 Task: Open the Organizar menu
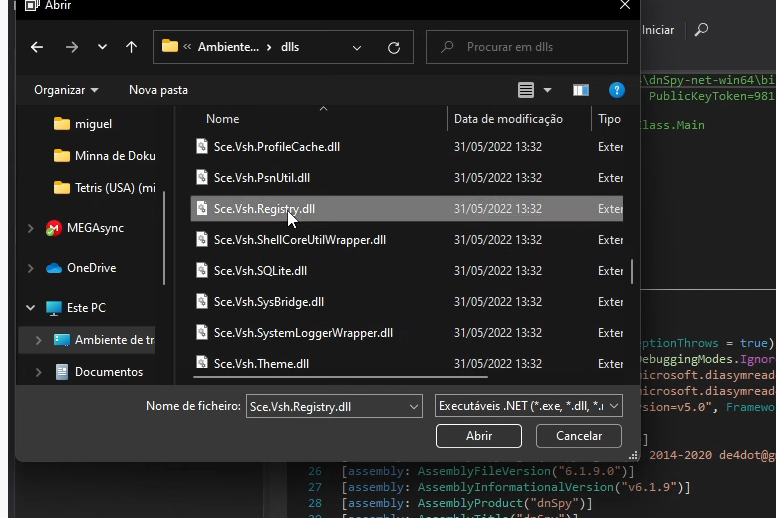(x=66, y=90)
